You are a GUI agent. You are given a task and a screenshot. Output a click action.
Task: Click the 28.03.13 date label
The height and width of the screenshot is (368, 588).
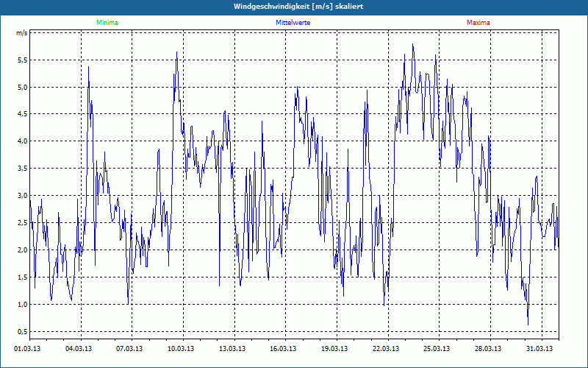(x=488, y=348)
